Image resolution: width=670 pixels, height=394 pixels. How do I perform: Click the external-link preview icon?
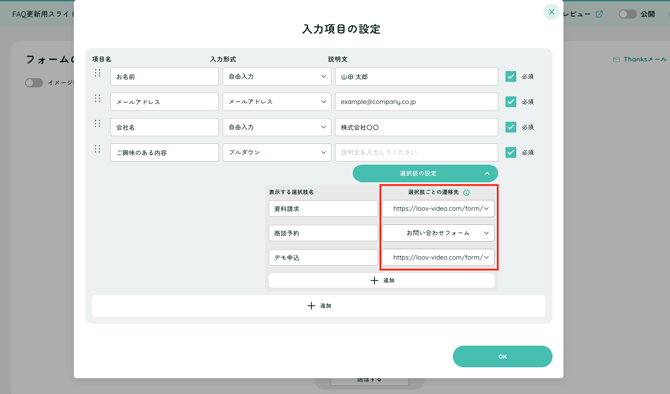(599, 14)
